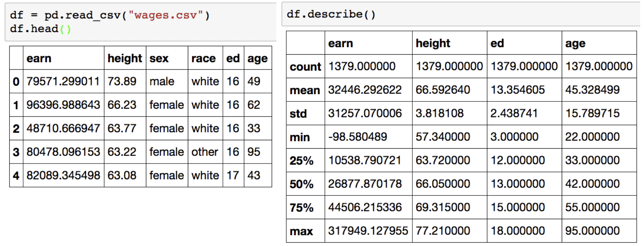Select the max row label
Screen dimensions: 644x246
pyautogui.click(x=301, y=231)
